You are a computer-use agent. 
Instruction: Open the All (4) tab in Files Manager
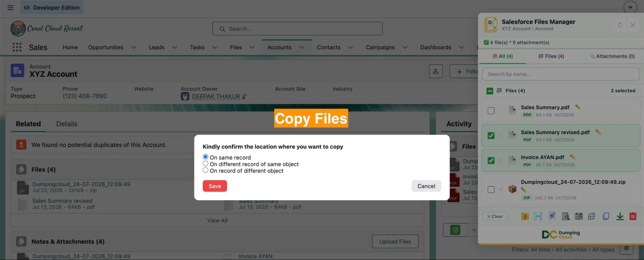click(503, 56)
